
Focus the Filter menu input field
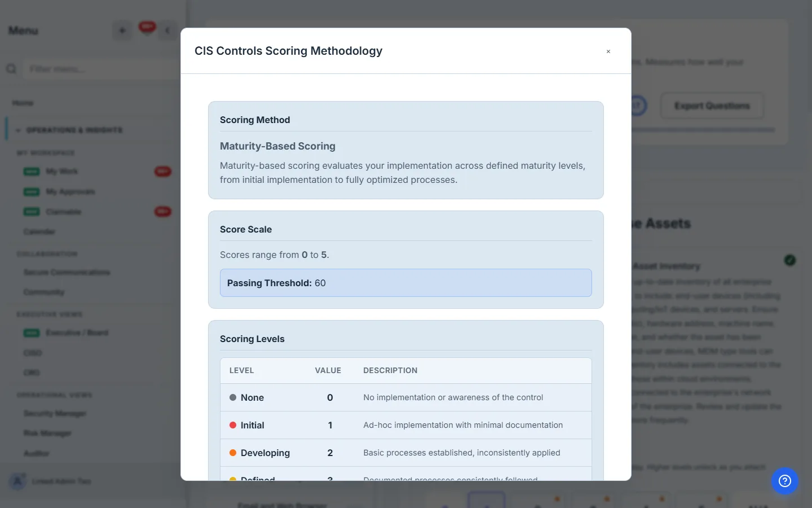click(101, 69)
